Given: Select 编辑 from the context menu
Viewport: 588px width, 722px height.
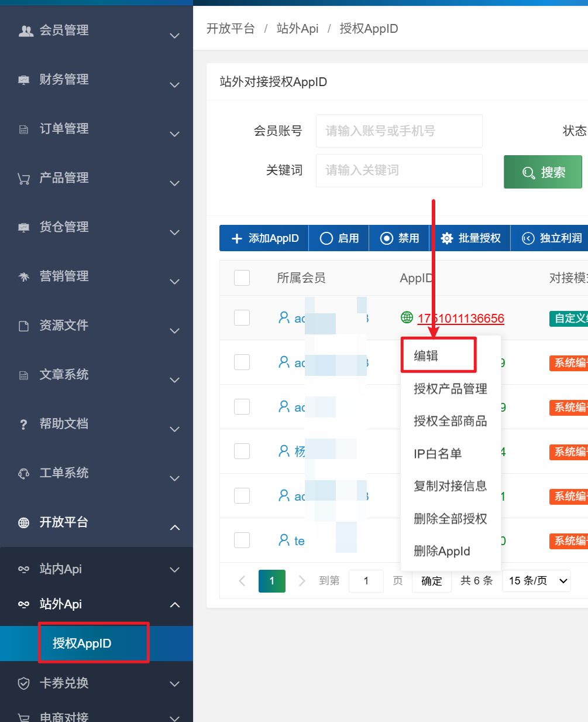Looking at the screenshot, I should click(x=438, y=355).
